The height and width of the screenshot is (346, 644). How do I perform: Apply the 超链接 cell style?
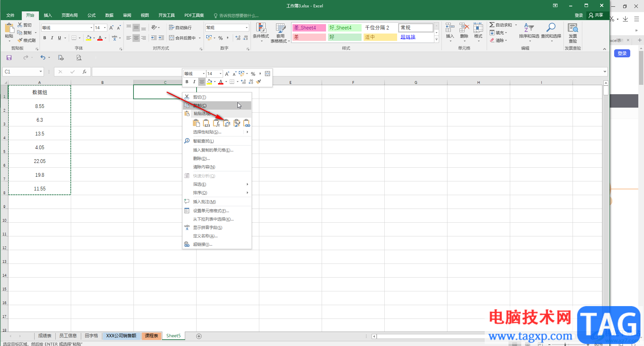[416, 37]
